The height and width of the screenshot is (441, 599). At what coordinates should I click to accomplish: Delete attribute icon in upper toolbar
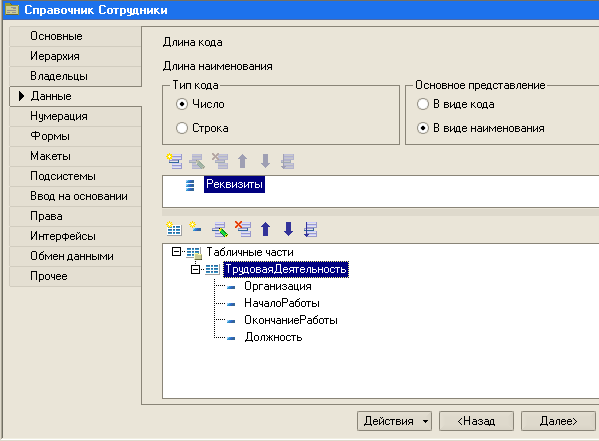(220, 161)
